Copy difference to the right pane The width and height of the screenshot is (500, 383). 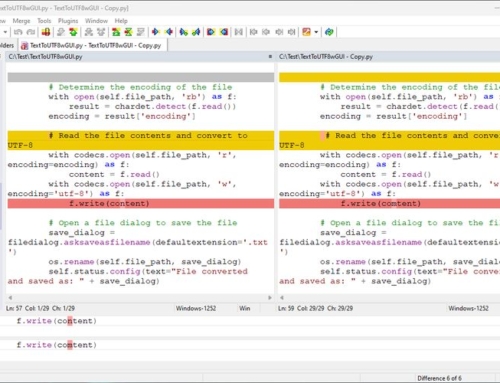[155, 32]
